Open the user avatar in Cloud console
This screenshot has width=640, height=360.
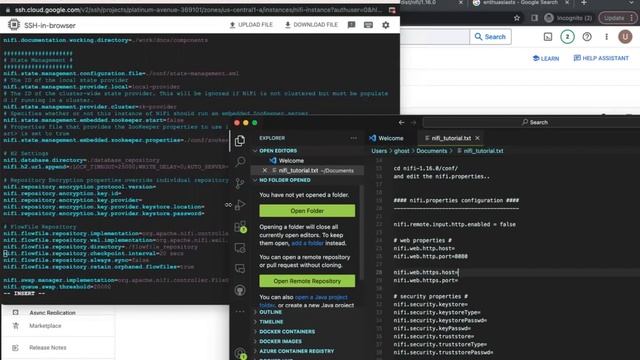(625, 37)
